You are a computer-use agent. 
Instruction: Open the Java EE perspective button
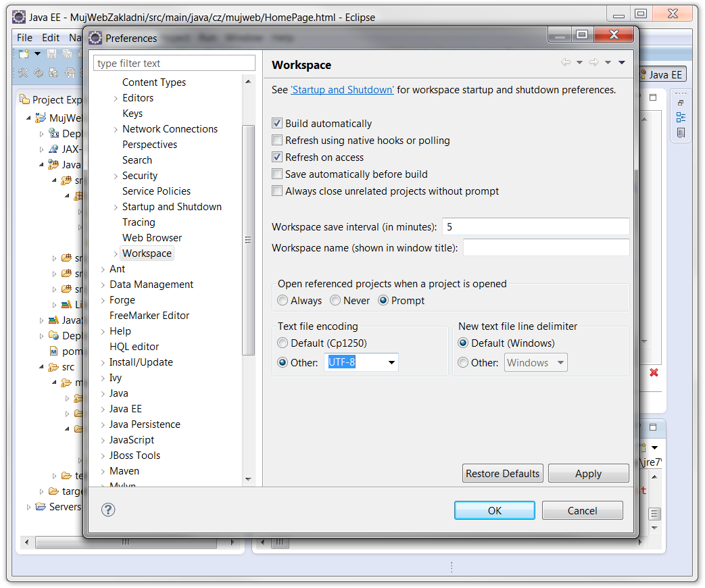[662, 74]
